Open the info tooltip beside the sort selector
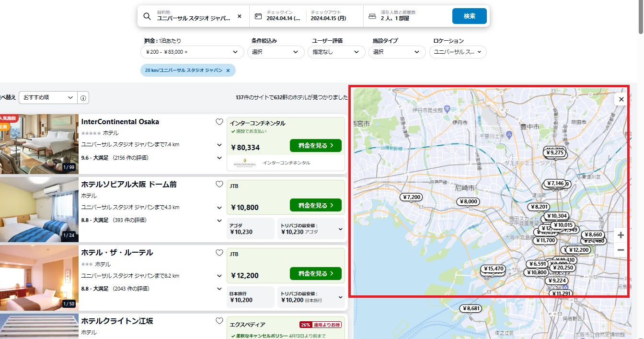The image size is (644, 339). 83,97
